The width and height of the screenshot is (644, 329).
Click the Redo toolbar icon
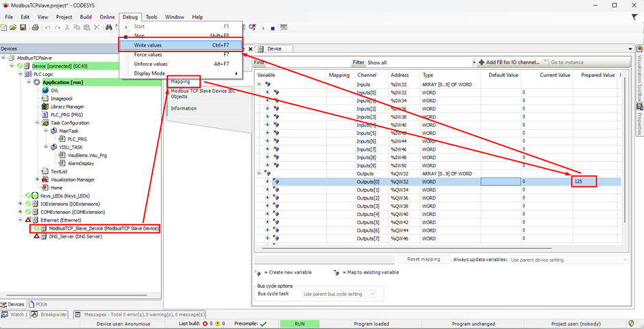click(x=57, y=27)
